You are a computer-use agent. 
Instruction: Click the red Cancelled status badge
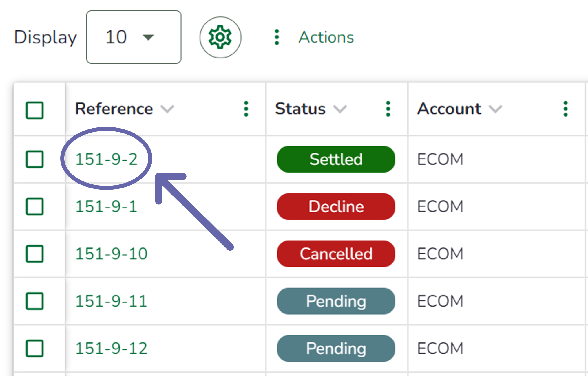point(336,254)
